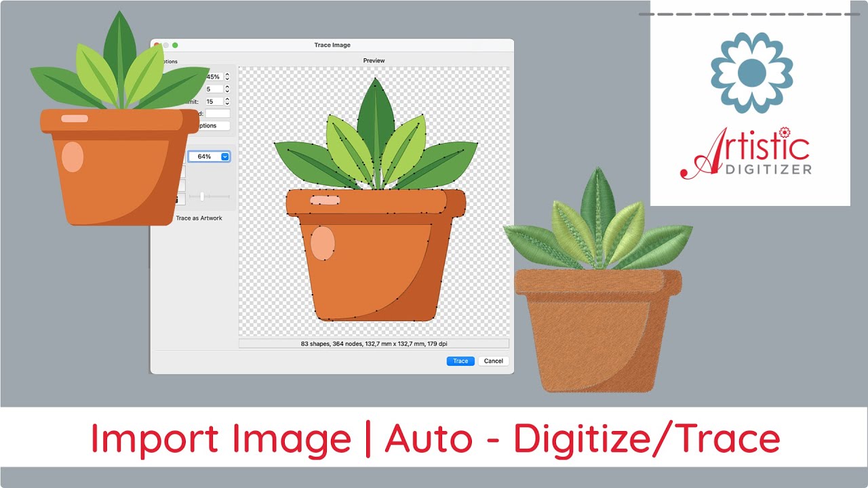Viewport: 868px width, 488px height.
Task: Click the Preview heading text
Action: 374,60
